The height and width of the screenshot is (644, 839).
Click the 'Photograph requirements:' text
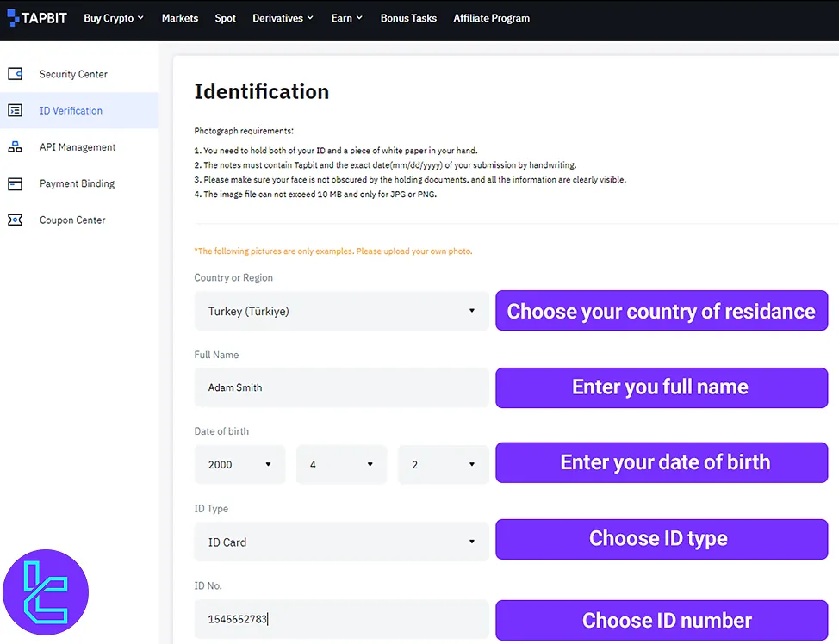click(244, 131)
